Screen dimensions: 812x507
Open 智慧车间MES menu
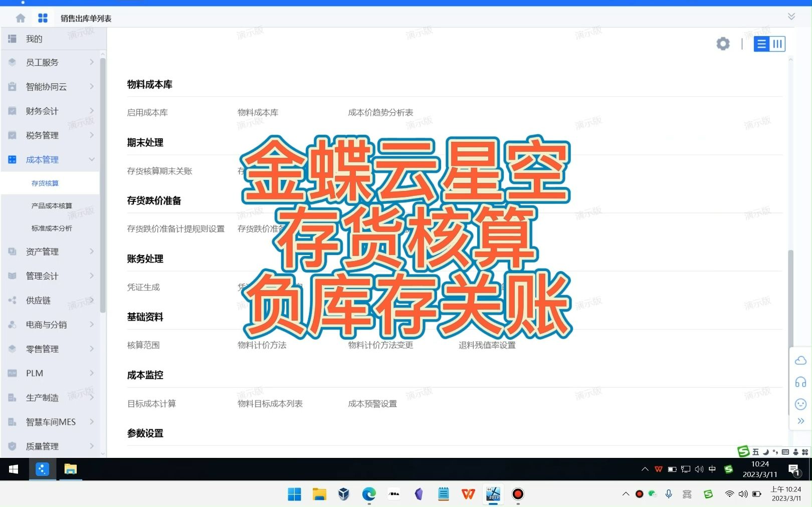tap(51, 422)
